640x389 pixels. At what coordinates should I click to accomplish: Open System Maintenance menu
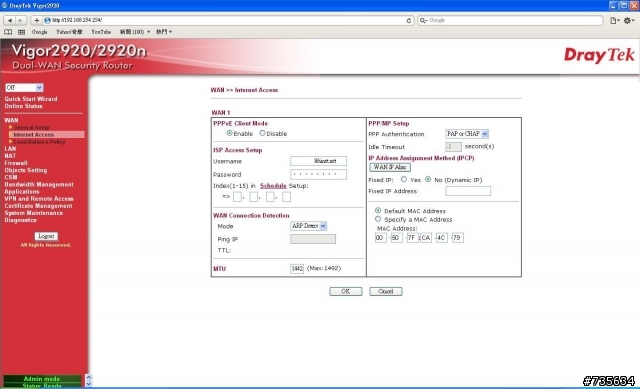pyautogui.click(x=34, y=213)
